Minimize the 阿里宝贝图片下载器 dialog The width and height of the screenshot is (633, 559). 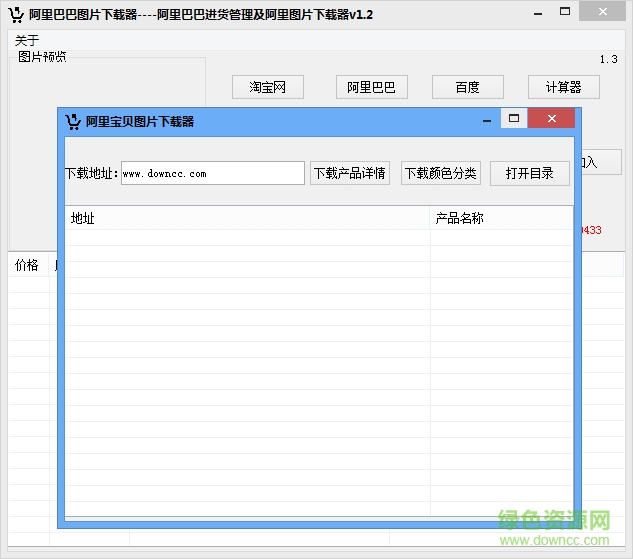485,120
